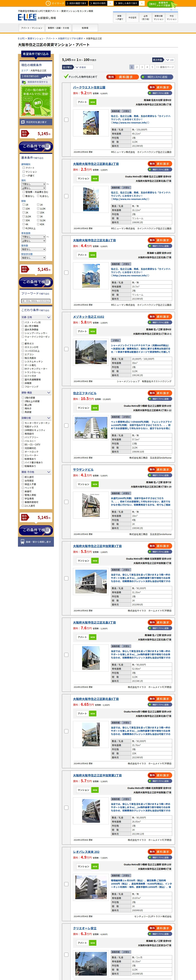Go to results page 5
This screenshot has width=196, height=980.
152,67
